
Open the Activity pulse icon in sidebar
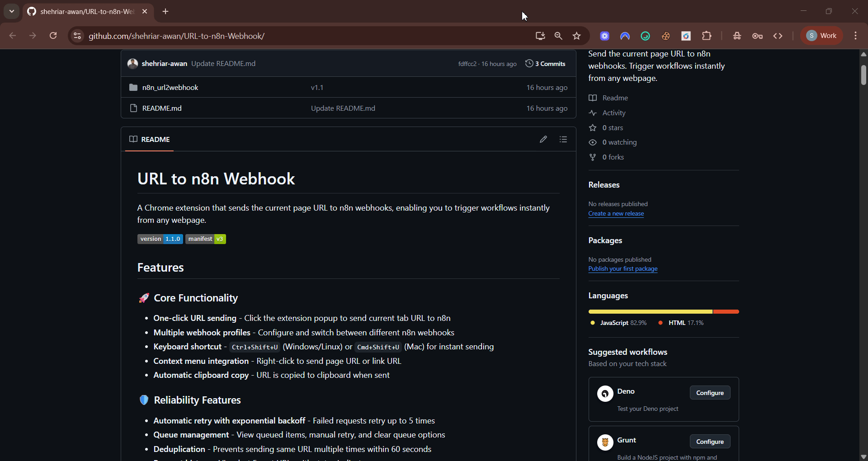[x=594, y=113]
